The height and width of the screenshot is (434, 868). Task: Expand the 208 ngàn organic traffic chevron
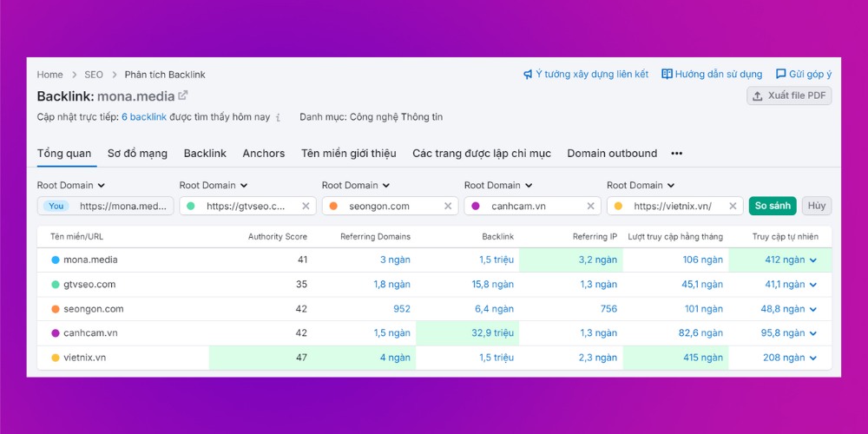click(x=813, y=358)
